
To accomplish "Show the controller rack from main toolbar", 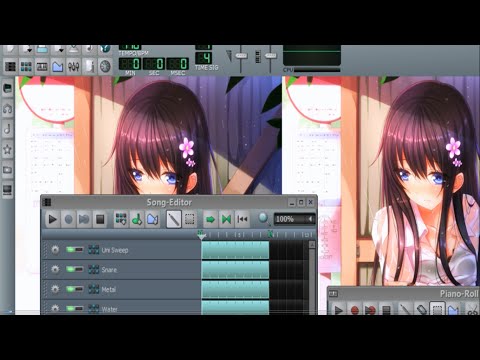I will pos(105,66).
